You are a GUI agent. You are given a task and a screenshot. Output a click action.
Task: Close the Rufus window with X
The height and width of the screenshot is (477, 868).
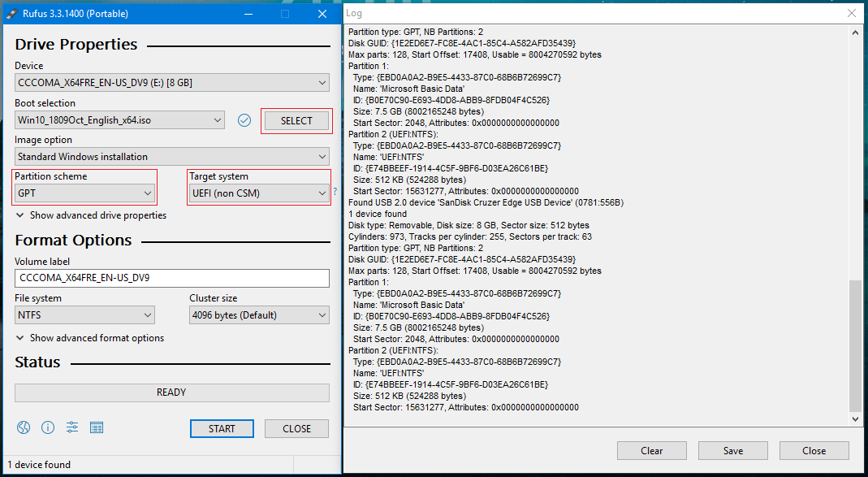pos(322,14)
